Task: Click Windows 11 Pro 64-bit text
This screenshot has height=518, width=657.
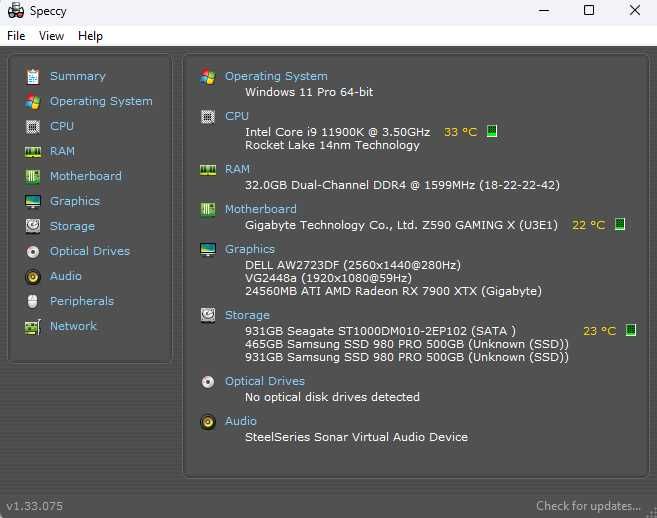Action: (309, 92)
